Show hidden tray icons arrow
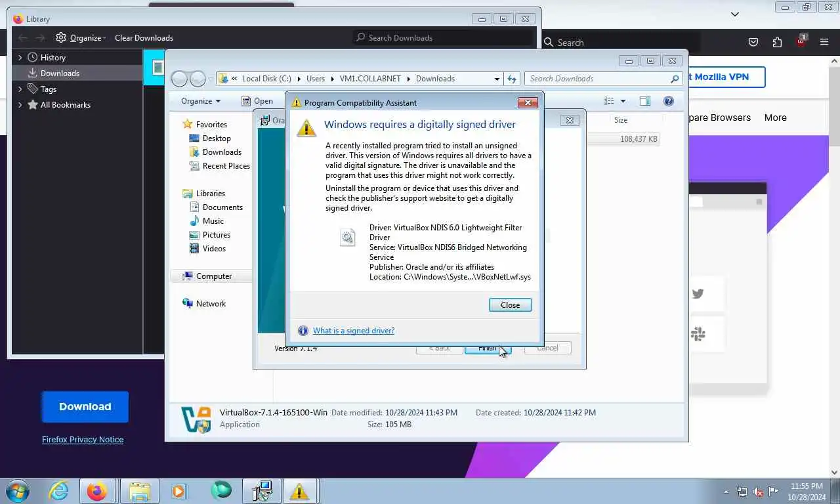 coord(726,492)
